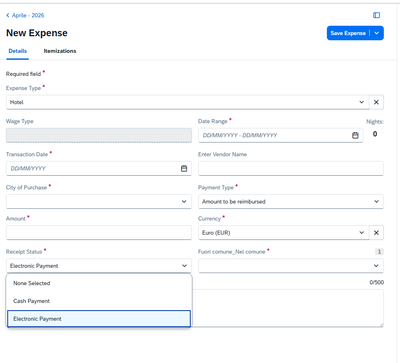Choose Cash Payment option

(x=99, y=301)
